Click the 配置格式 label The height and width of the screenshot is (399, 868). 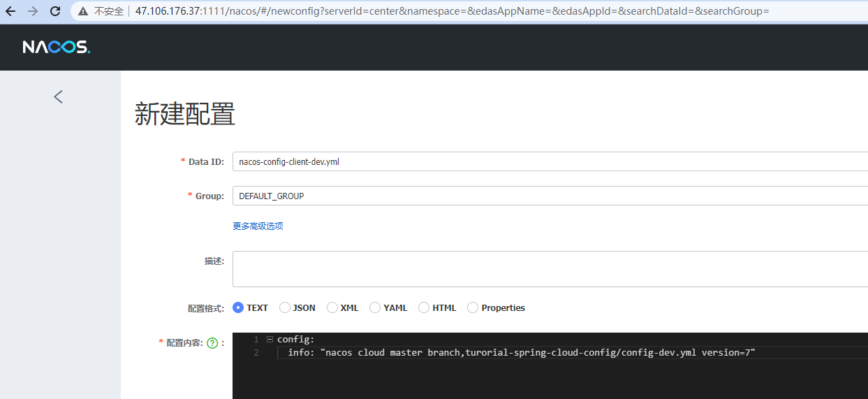tap(205, 308)
